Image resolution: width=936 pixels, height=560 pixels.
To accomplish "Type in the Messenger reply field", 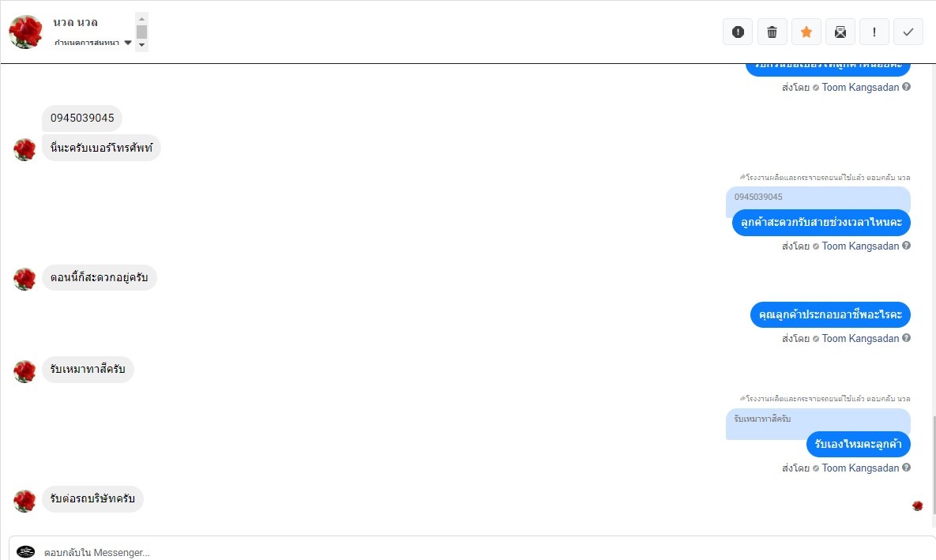I will click(474, 552).
